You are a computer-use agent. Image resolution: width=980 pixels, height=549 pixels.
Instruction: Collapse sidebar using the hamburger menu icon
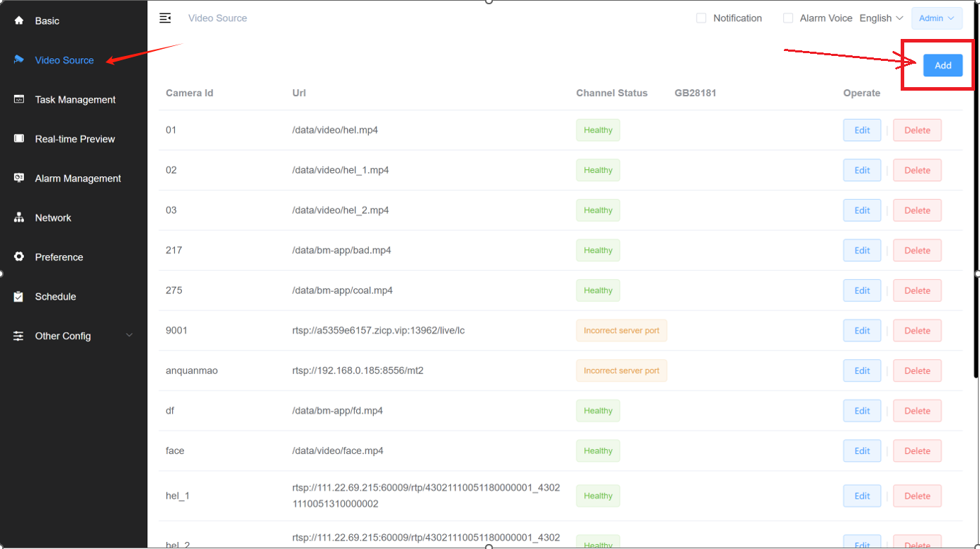[165, 18]
